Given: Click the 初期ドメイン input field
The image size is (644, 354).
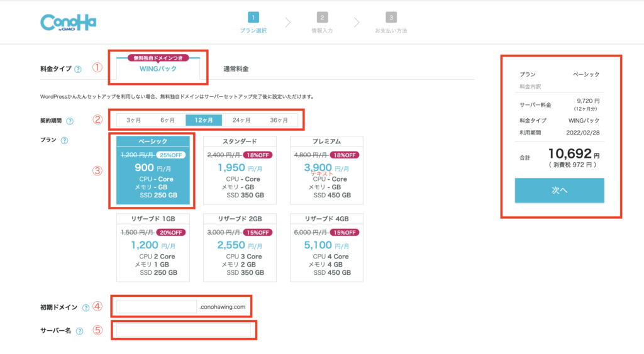Looking at the screenshot, I should [157, 307].
